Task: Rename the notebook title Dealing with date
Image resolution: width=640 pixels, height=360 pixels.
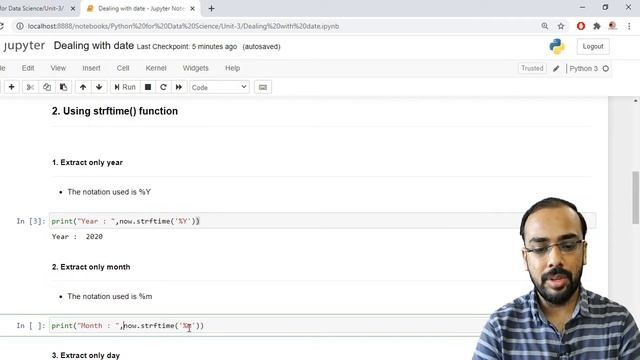Action: 94,46
